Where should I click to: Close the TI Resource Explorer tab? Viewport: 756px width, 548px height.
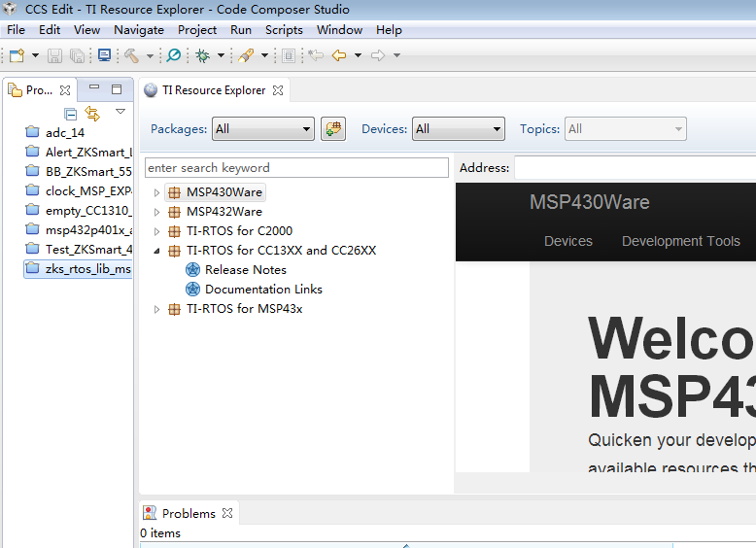278,90
